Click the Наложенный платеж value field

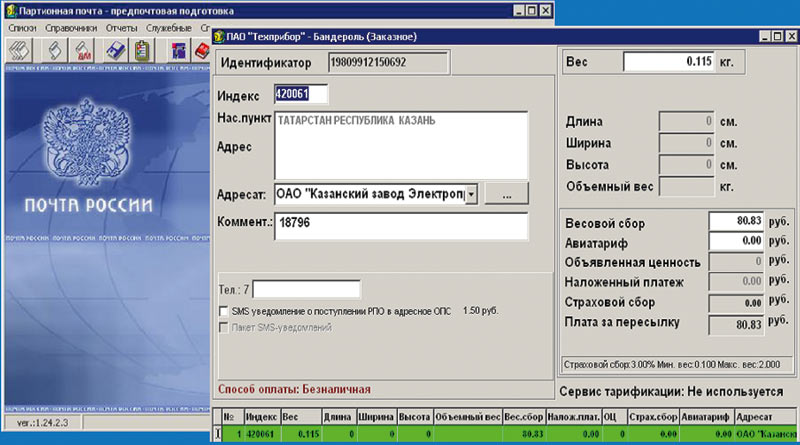[736, 281]
